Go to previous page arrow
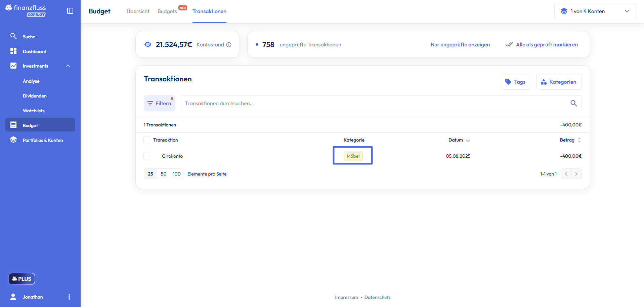 566,174
